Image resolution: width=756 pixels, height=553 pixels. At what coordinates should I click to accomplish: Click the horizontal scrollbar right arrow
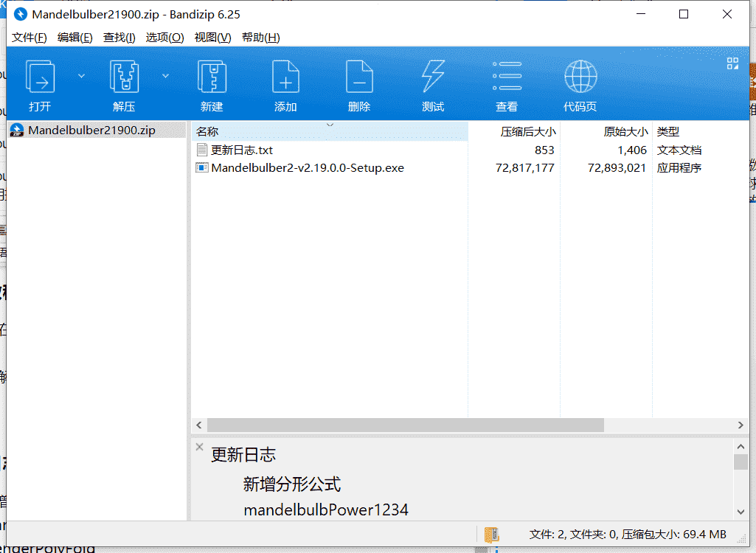[x=741, y=425]
